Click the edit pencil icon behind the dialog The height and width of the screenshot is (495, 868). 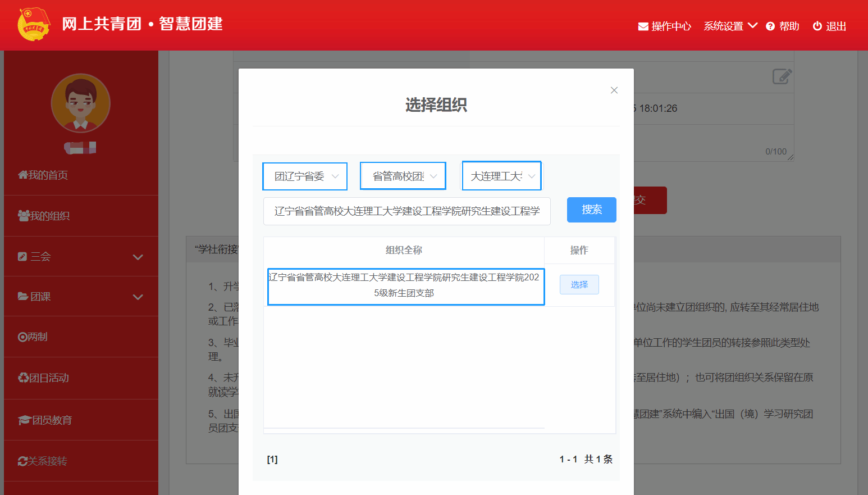782,76
